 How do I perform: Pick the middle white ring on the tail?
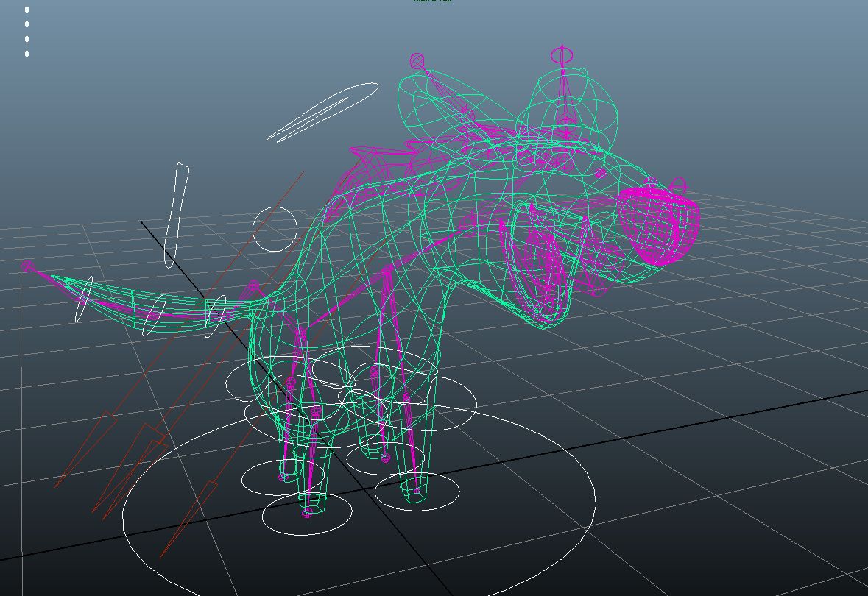coord(153,314)
